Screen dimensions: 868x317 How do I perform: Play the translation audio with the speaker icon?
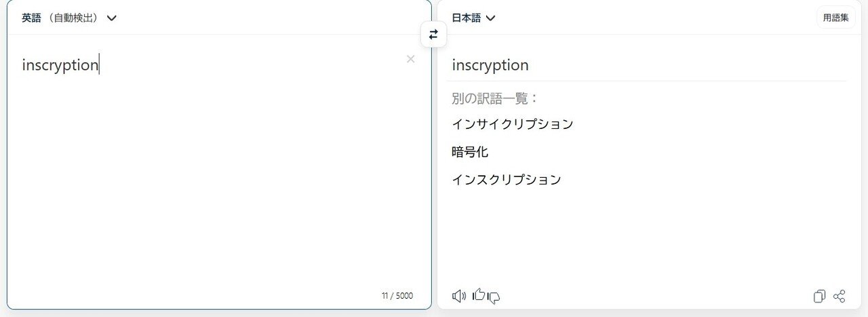point(459,296)
